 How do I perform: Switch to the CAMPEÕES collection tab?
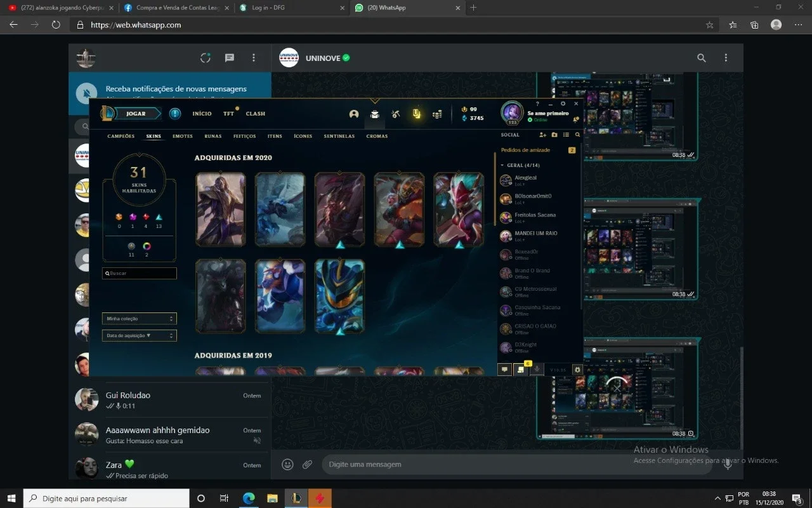pos(121,137)
